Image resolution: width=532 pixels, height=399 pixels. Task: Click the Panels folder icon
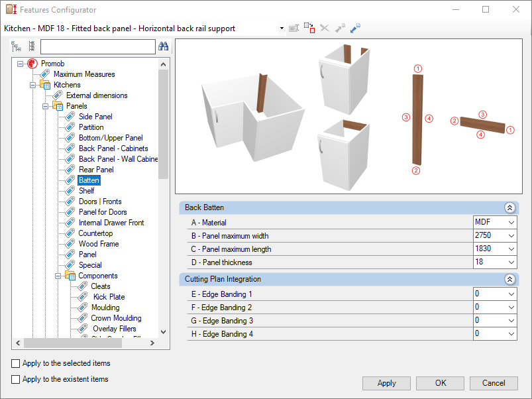[58, 106]
